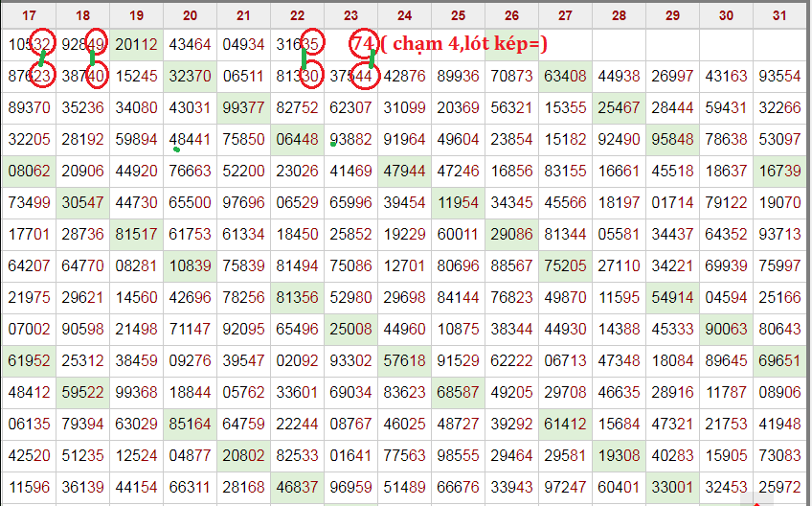Click highlighted cell 59522 in column 18
The image size is (812, 506).
coord(82,392)
